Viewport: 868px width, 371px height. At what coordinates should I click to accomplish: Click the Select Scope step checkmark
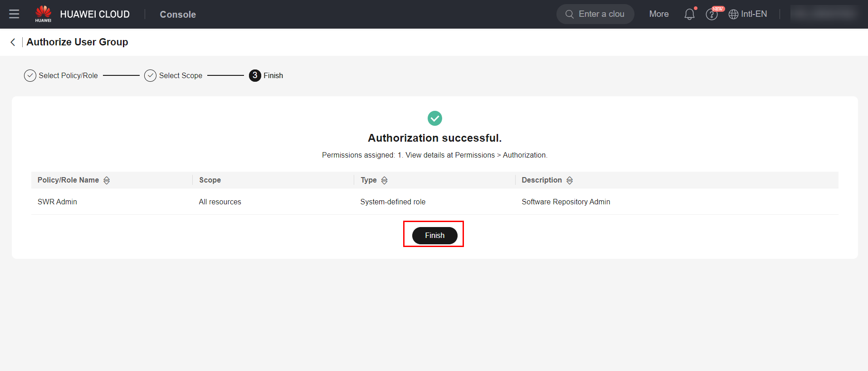(x=150, y=76)
